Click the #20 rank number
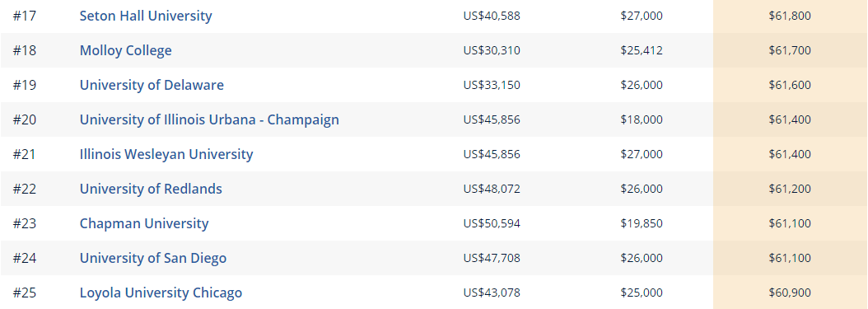 coord(25,119)
